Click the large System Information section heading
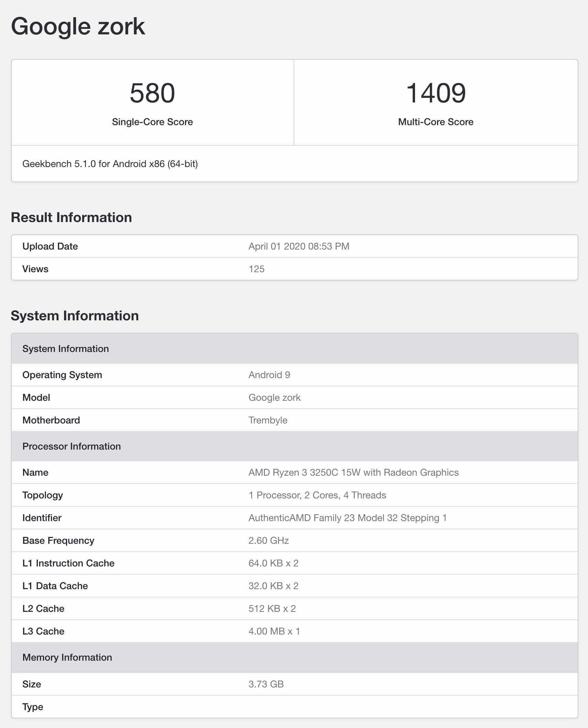The image size is (588, 728). tap(75, 316)
